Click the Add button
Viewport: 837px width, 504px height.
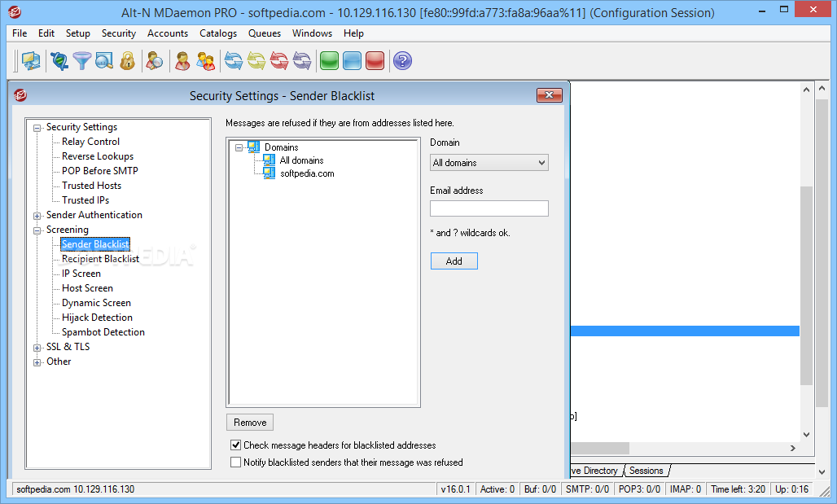(x=454, y=261)
